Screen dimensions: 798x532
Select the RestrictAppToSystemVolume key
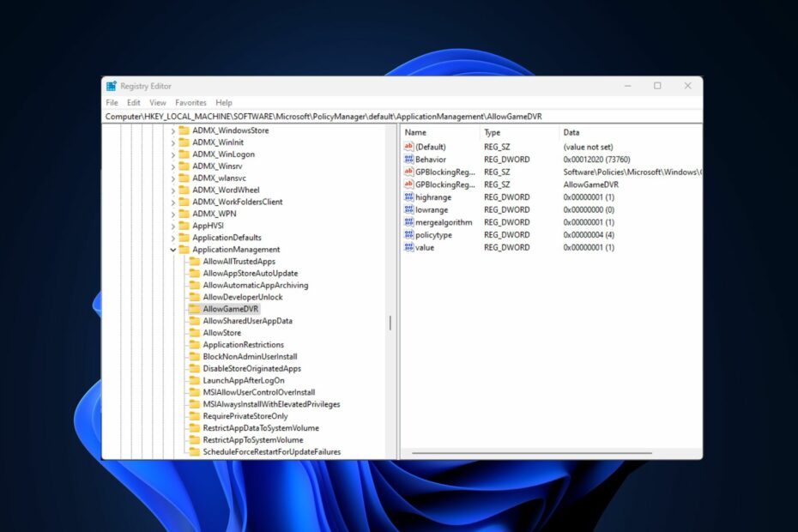click(x=253, y=440)
